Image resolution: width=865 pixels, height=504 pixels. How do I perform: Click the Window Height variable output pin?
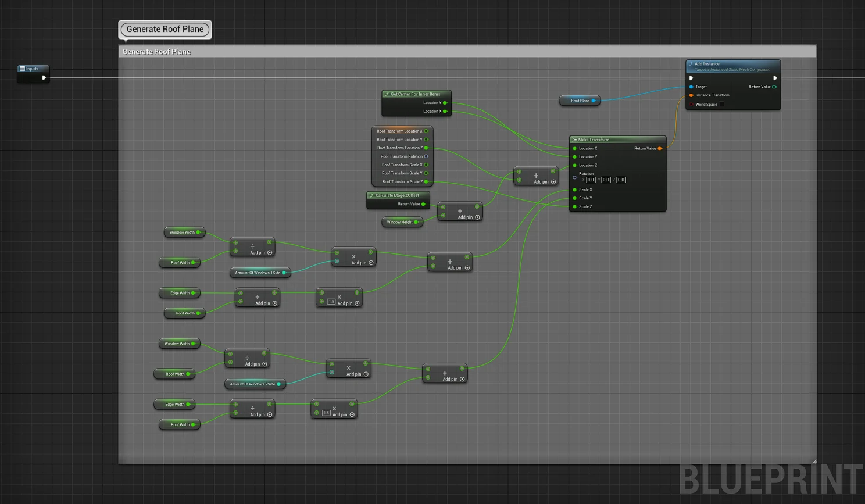pyautogui.click(x=416, y=222)
